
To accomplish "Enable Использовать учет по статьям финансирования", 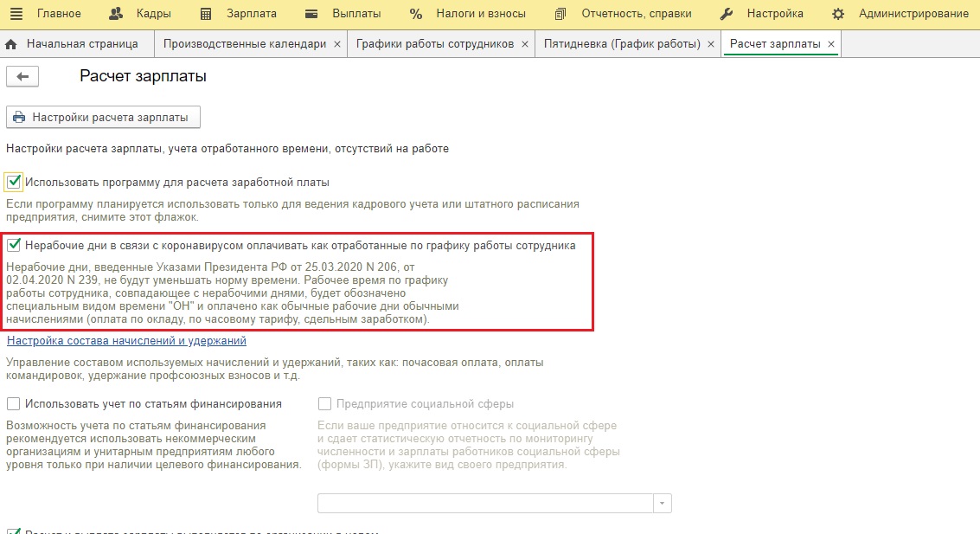I will [14, 403].
